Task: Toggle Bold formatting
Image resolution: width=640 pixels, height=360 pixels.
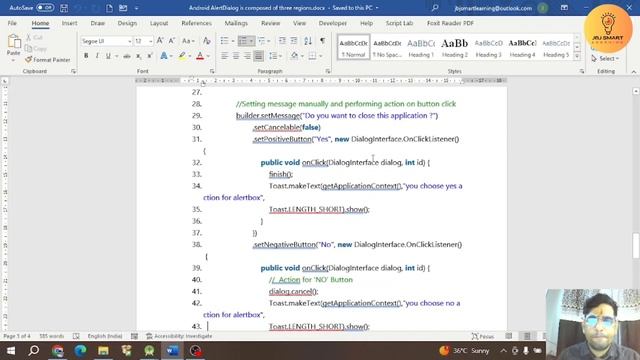Action: coord(86,56)
